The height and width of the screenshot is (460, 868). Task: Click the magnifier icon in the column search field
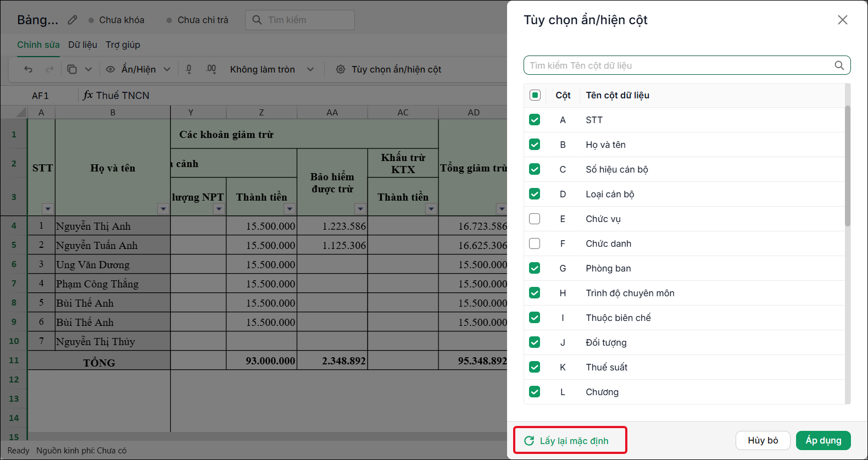(x=839, y=65)
